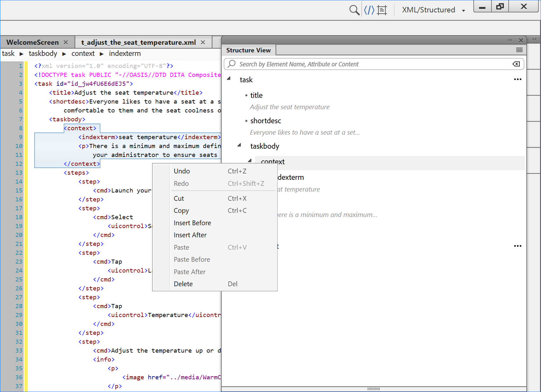
Task: Clear the Structure View search field
Action: [x=516, y=64]
